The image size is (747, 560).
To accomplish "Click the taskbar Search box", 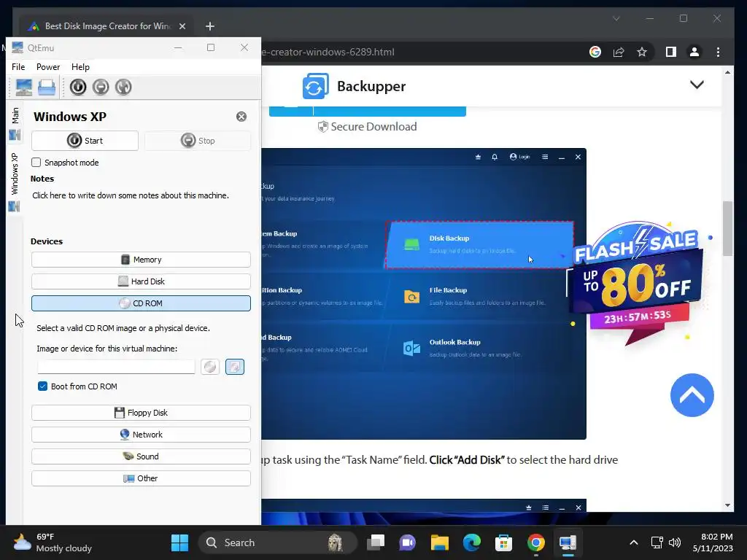I will (x=277, y=542).
